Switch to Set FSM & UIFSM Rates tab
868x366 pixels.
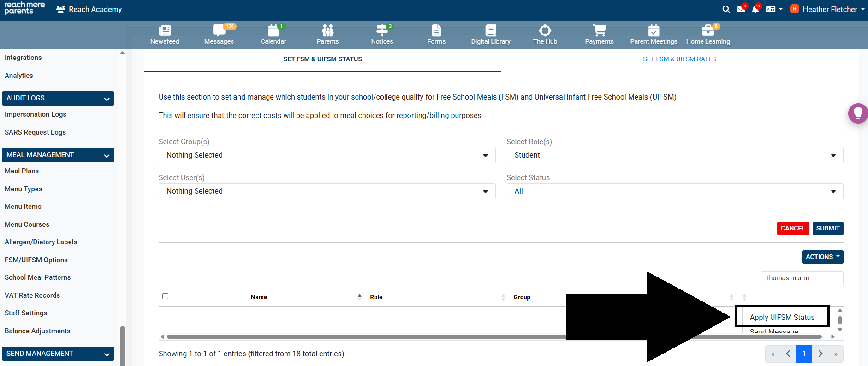tap(679, 59)
